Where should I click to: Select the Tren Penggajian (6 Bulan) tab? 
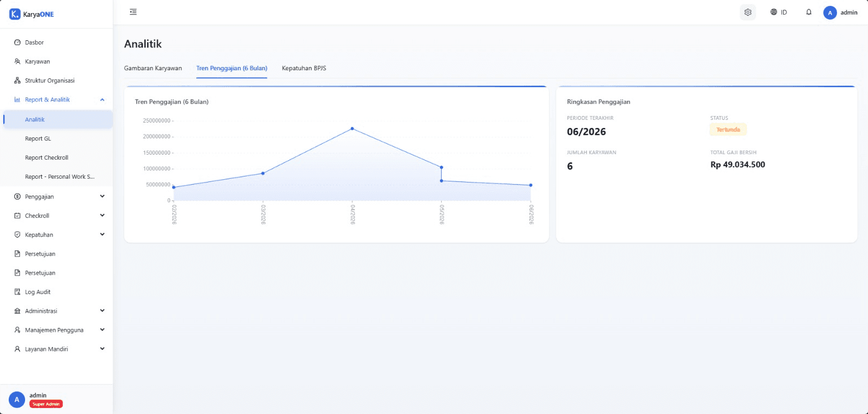click(x=232, y=68)
